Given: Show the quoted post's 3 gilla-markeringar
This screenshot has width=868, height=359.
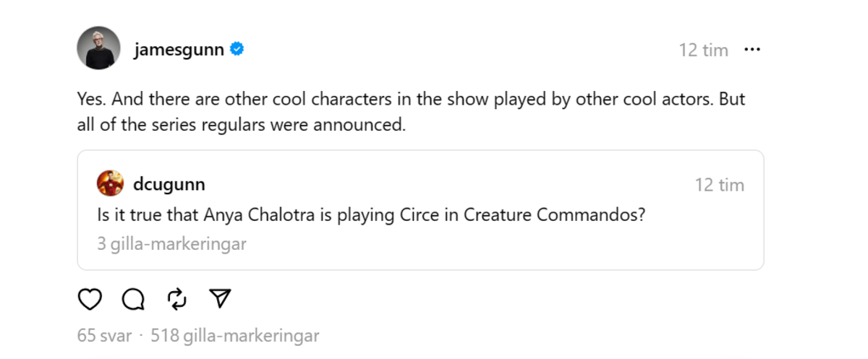Looking at the screenshot, I should click(171, 243).
